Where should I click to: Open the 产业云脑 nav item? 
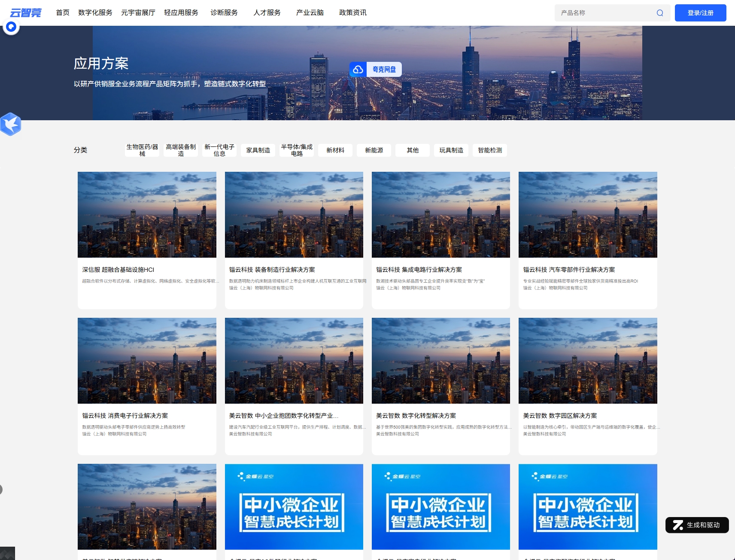point(310,13)
